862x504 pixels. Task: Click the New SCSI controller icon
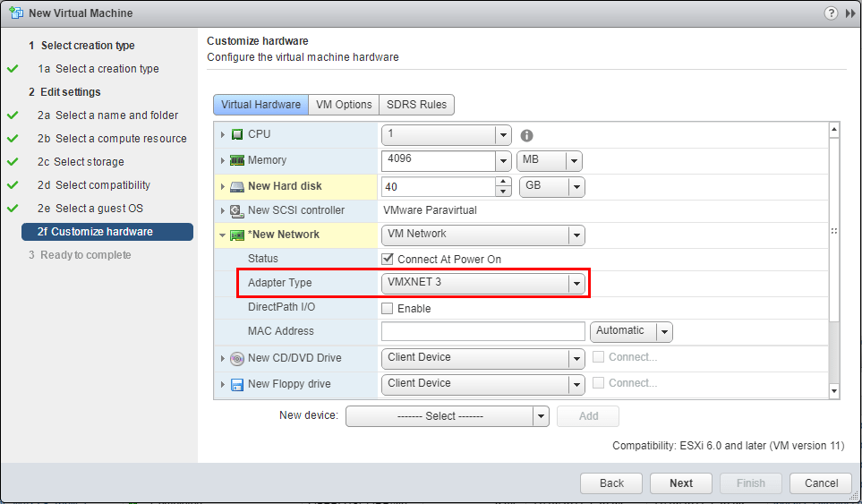(237, 211)
